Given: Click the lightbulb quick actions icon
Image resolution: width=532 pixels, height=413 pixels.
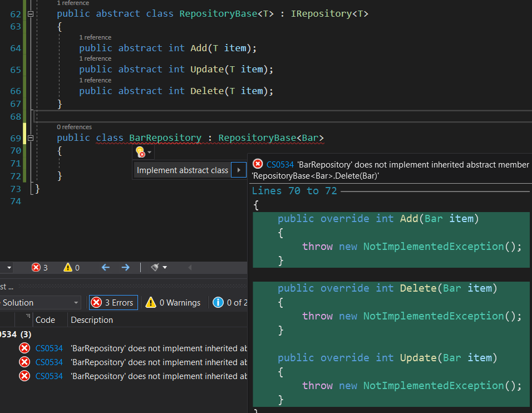Looking at the screenshot, I should coord(140,152).
